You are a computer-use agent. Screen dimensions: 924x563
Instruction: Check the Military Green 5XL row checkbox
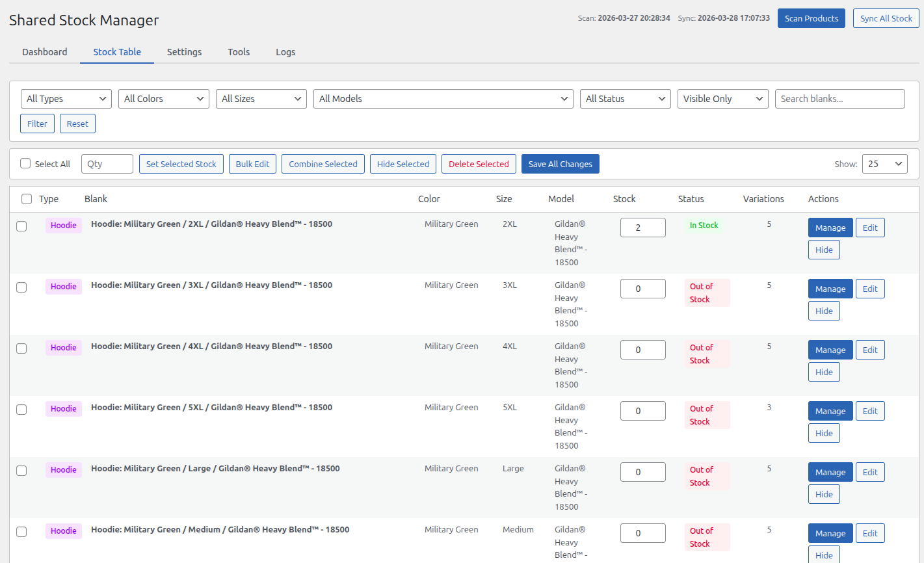21,410
